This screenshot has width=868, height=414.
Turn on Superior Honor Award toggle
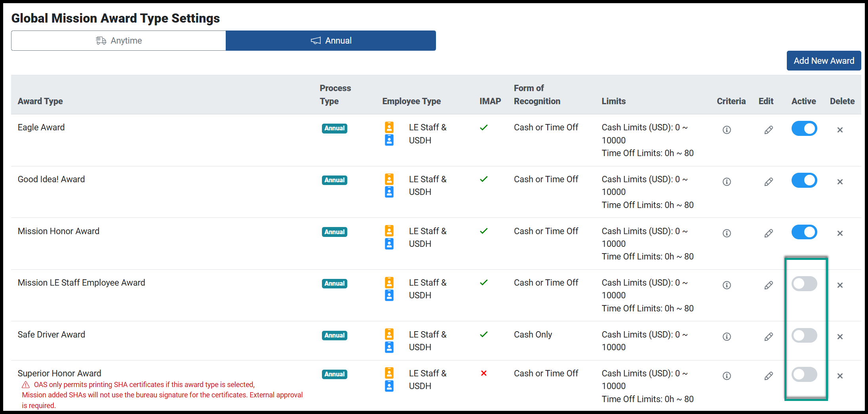click(804, 374)
